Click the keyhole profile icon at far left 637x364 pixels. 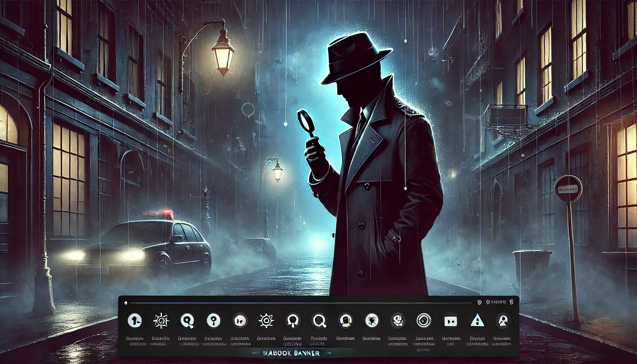pos(135,321)
